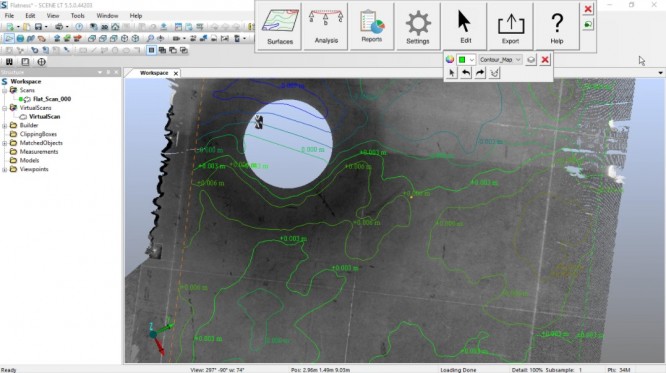Select the Models folder

(29, 161)
